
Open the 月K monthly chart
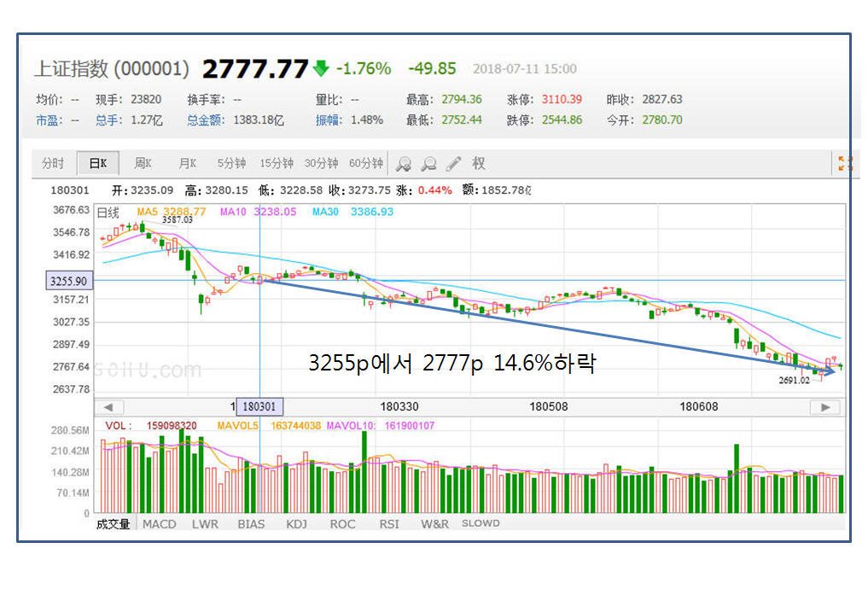click(x=187, y=164)
